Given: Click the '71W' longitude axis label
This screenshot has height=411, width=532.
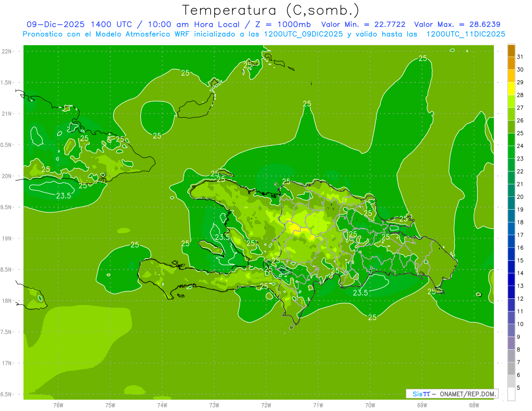Looking at the screenshot, I should point(318,405).
